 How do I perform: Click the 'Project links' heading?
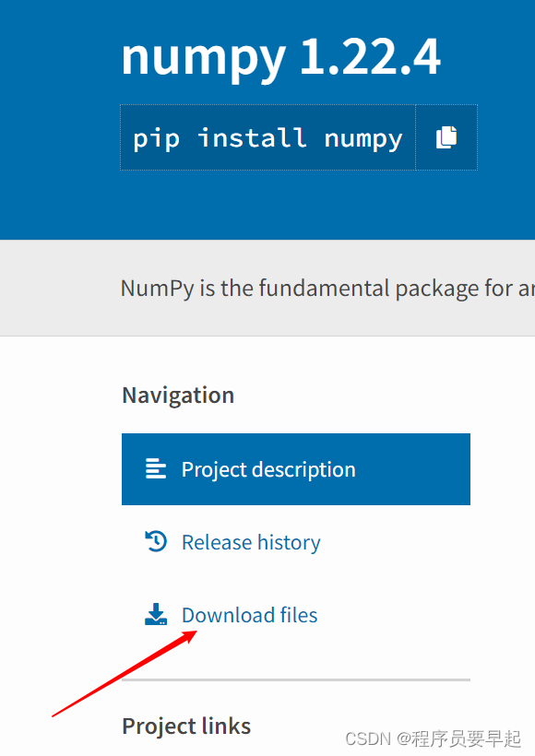tap(186, 726)
